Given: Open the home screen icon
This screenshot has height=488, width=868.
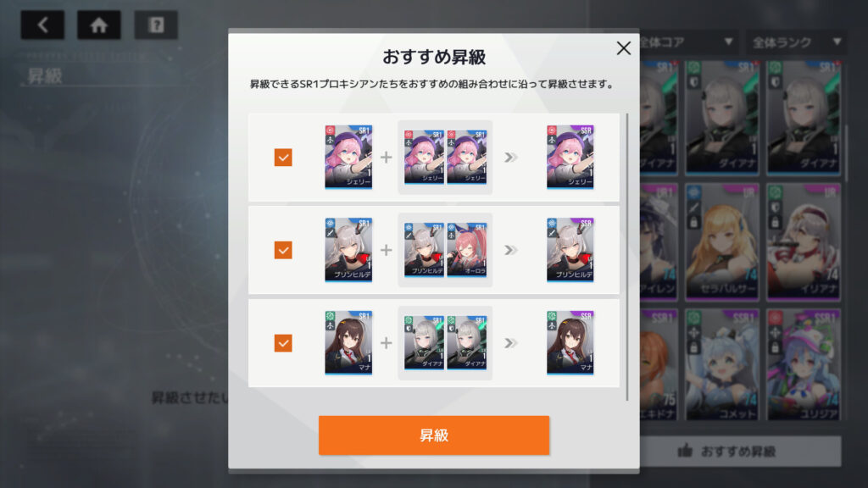Looking at the screenshot, I should [x=99, y=25].
